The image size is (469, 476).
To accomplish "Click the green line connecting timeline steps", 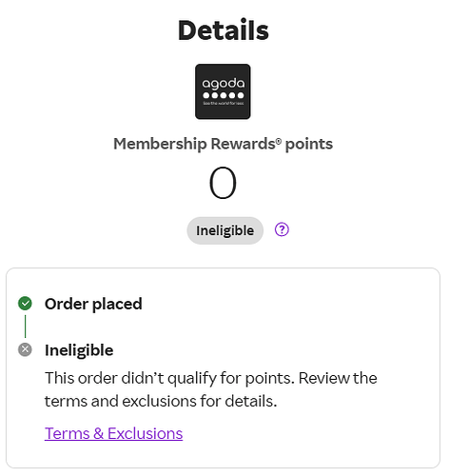I will [25, 327].
